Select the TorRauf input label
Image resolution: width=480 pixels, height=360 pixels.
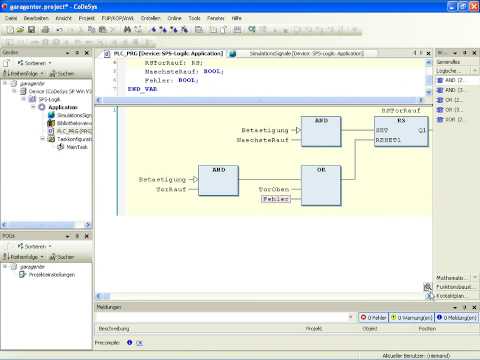pyautogui.click(x=171, y=189)
